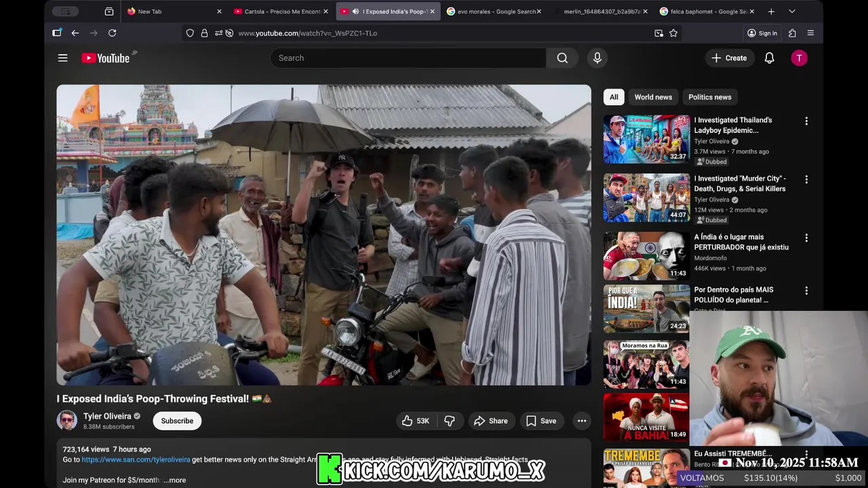Click the YouTube search magnifier button

pyautogui.click(x=562, y=58)
